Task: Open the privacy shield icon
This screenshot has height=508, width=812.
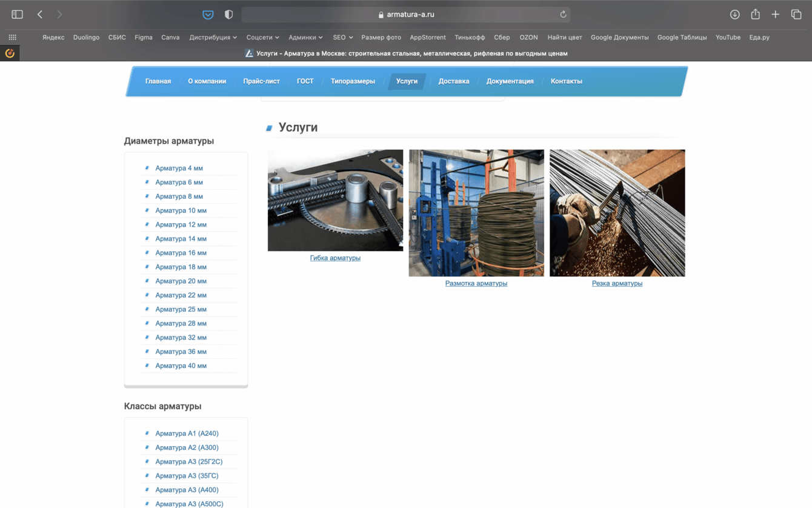Action: 228,15
